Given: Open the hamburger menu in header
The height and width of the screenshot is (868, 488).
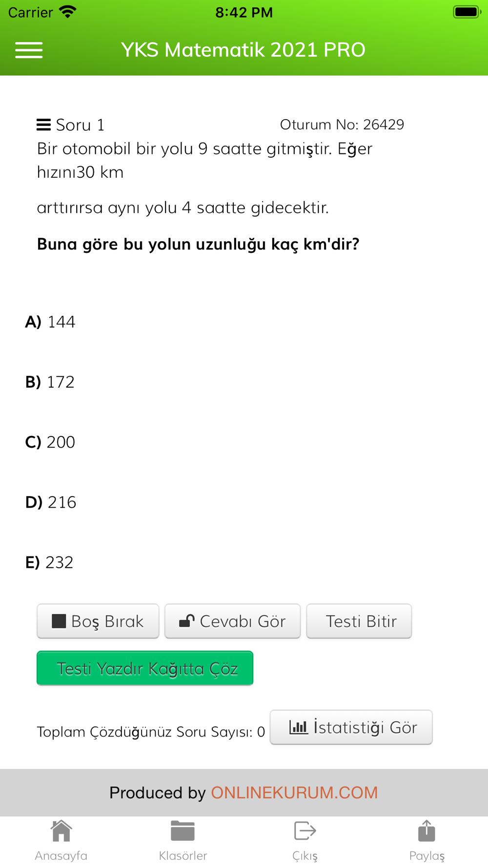Looking at the screenshot, I should point(29,50).
